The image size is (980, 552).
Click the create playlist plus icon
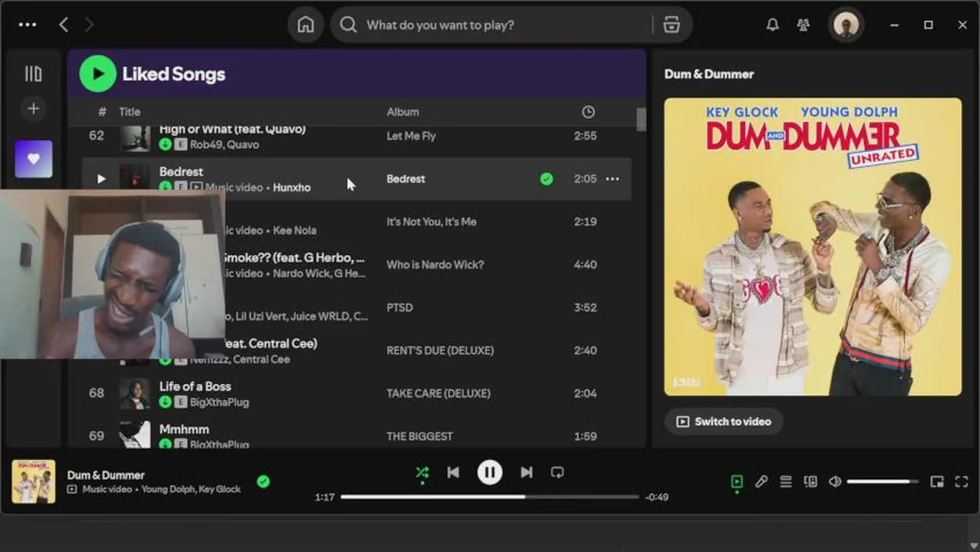click(x=33, y=109)
